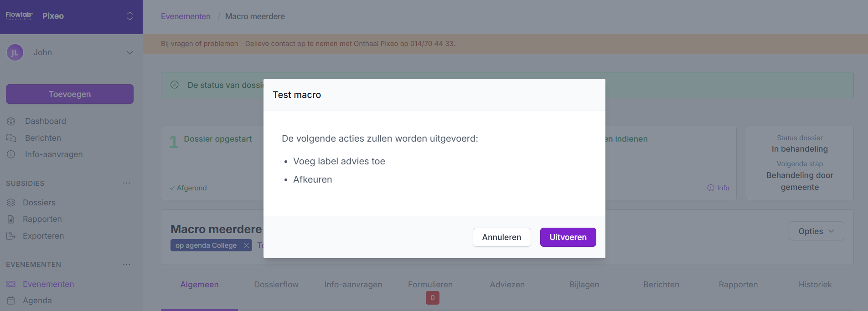Open the Dashboard icon in sidebar
Image resolution: width=868 pixels, height=311 pixels.
pyautogui.click(x=11, y=122)
